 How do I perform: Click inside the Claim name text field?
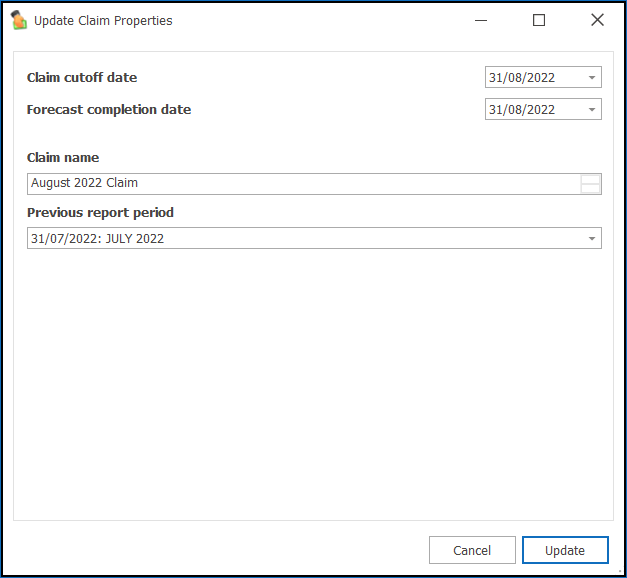(303, 184)
